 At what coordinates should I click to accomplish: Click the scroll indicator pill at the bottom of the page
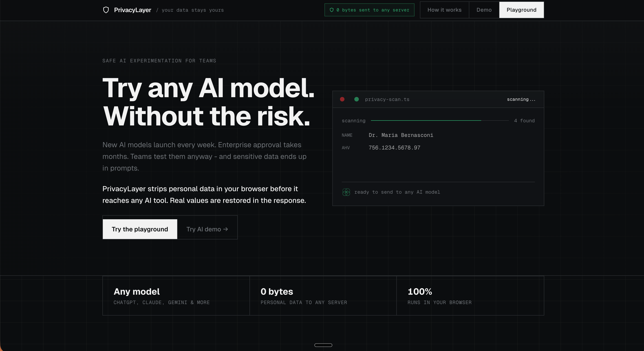323,345
